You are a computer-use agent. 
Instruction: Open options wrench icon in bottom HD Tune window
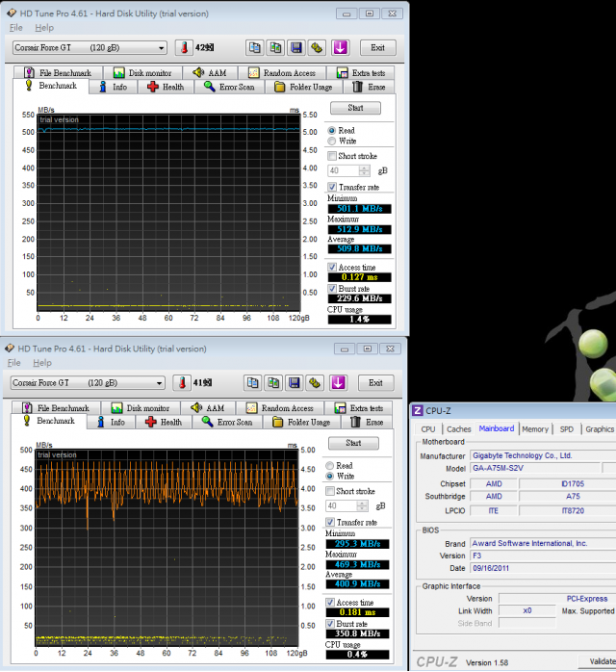coord(315,383)
